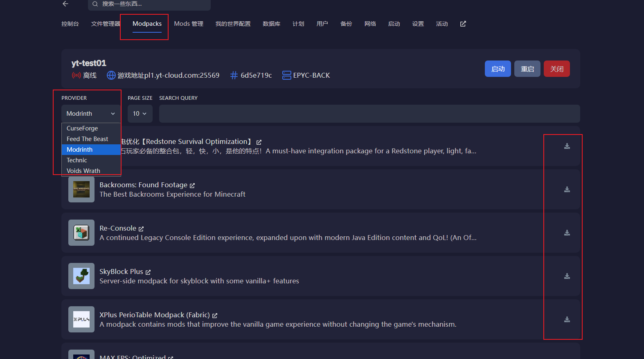Screen dimensions: 644x359
Task: Open SkyBlock Plus external link icon
Action: click(x=148, y=272)
